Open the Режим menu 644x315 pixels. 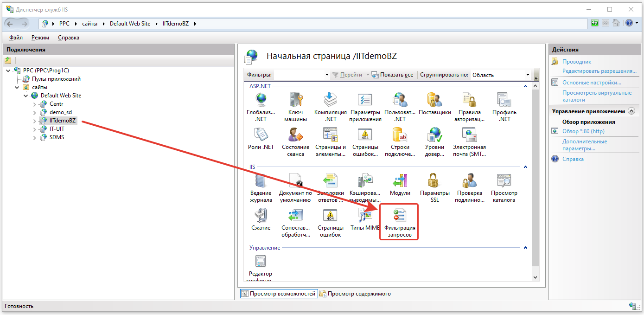point(40,38)
